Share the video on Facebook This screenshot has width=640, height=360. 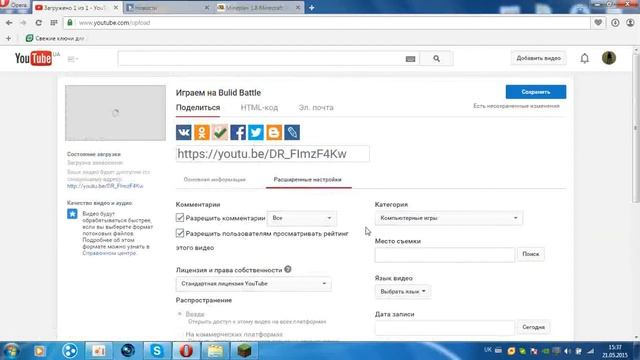(238, 132)
